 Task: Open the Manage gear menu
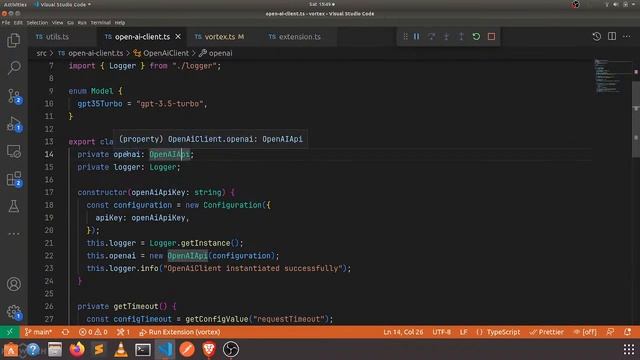(x=14, y=312)
